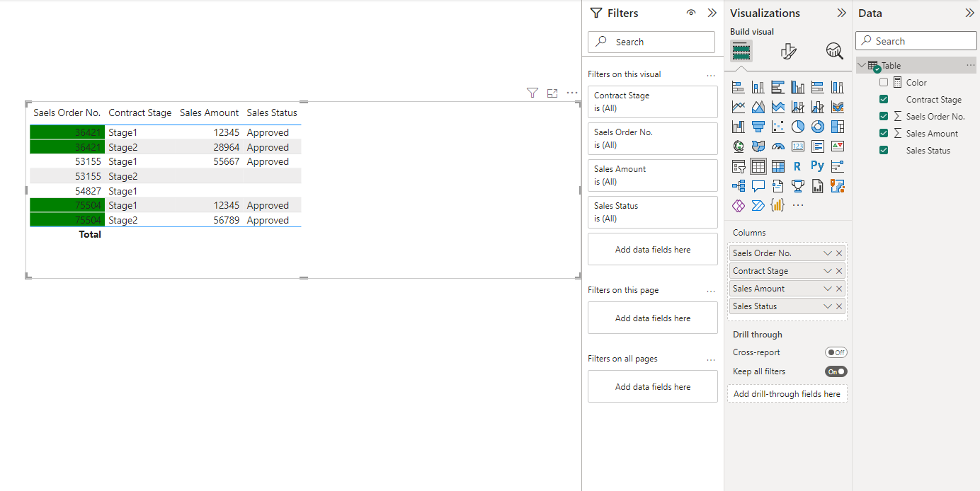This screenshot has width=980, height=491.
Task: Uncheck the Contract Stage field checkbox
Action: 884,100
